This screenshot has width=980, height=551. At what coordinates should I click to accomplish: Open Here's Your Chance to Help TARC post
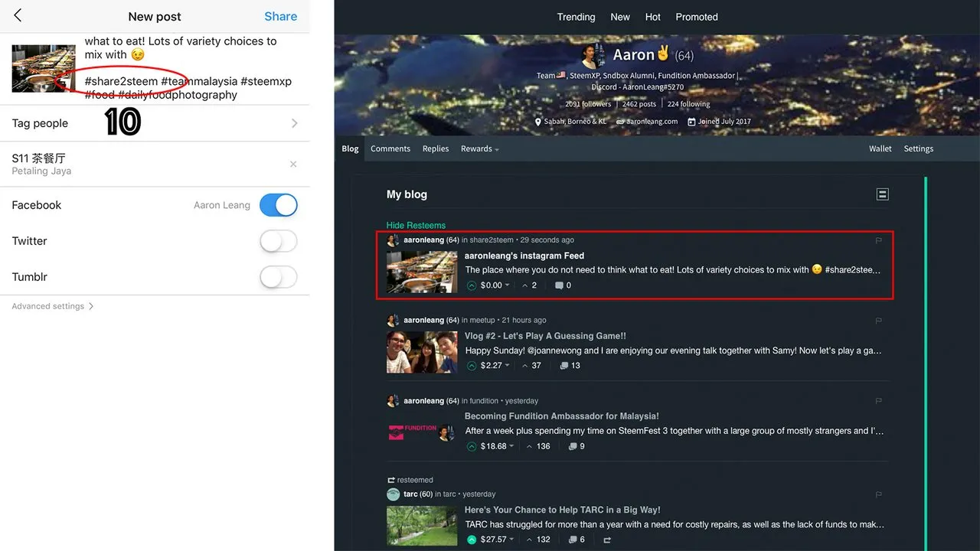coord(562,510)
